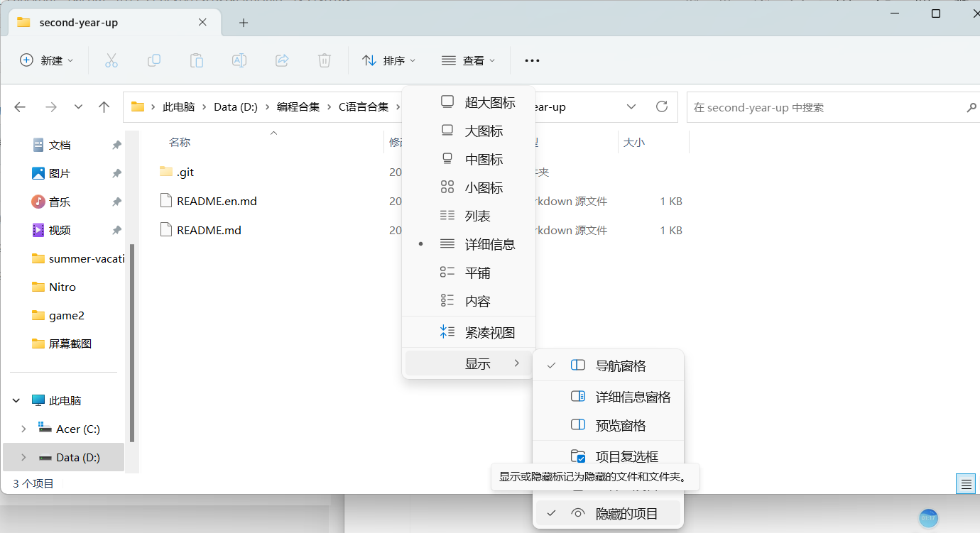Toggle 详细信息窗格 details pane option
The image size is (980, 533).
608,397
